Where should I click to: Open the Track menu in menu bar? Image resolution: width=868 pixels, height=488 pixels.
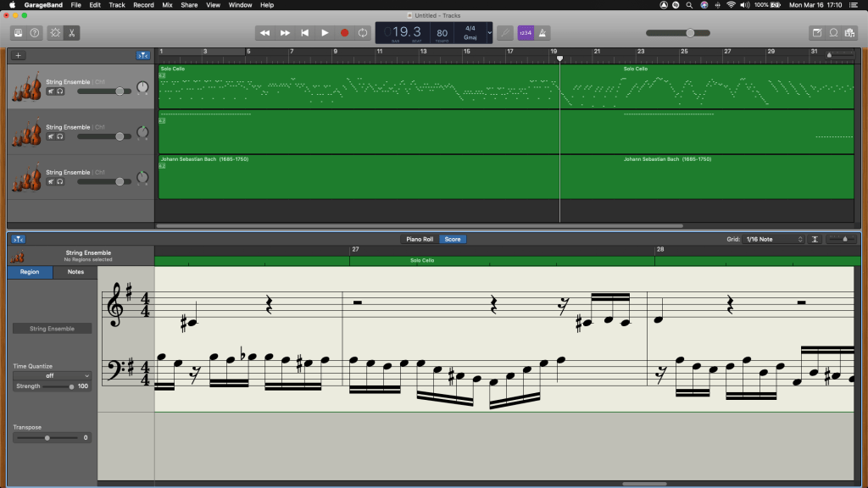coord(117,5)
